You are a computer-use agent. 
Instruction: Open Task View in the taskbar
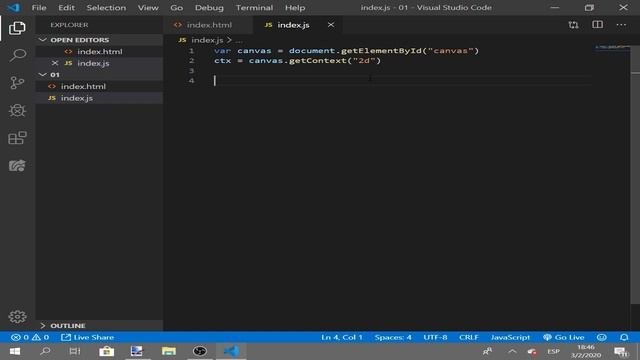[75, 351]
